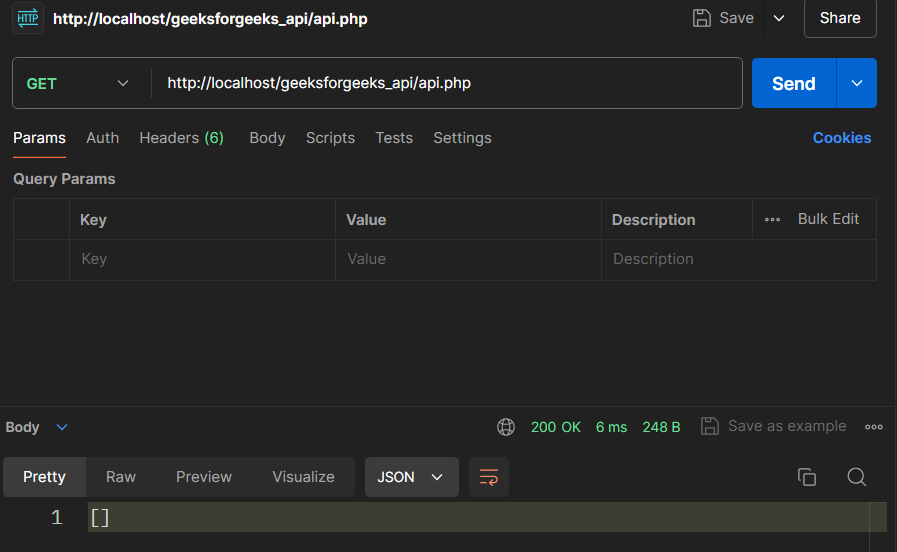Image resolution: width=897 pixels, height=552 pixels.
Task: Click line number 1 in response
Action: [57, 518]
